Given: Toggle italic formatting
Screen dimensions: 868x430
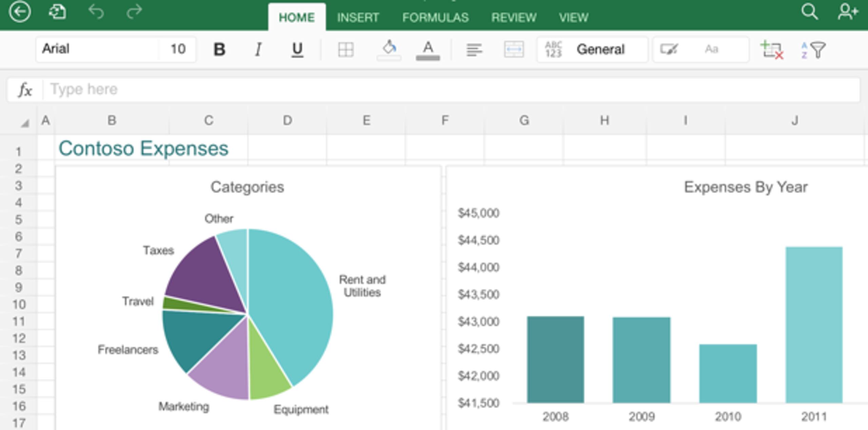Looking at the screenshot, I should pyautogui.click(x=258, y=50).
